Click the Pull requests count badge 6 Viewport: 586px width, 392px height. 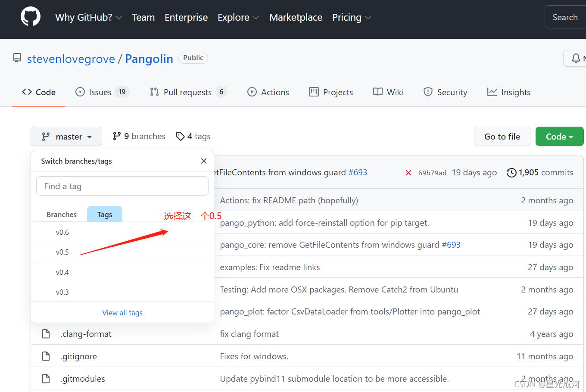221,92
